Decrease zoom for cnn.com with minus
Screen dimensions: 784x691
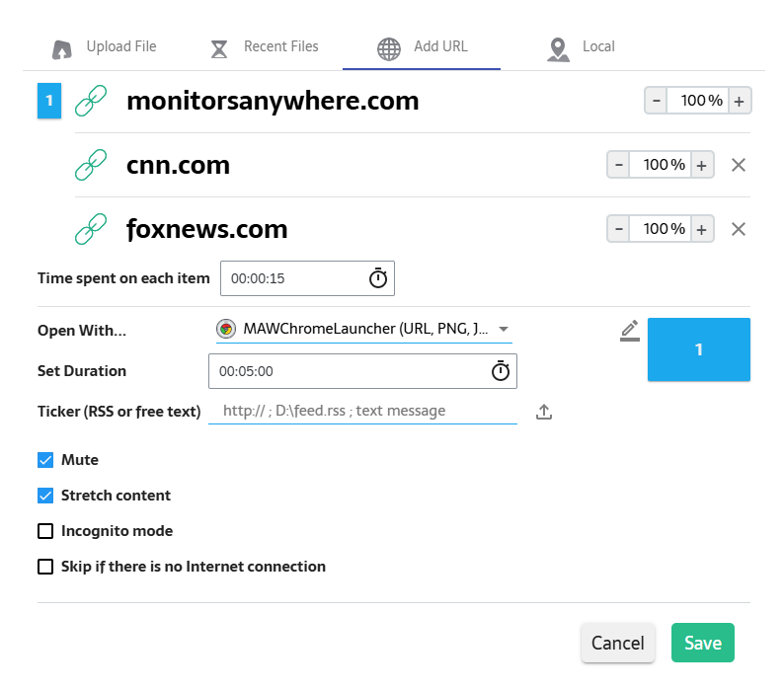coord(618,165)
